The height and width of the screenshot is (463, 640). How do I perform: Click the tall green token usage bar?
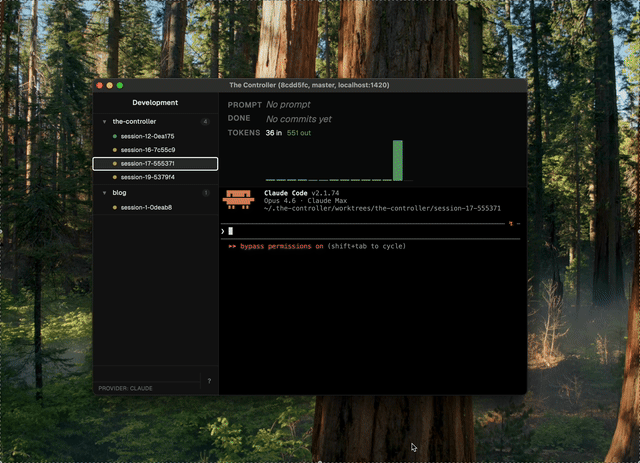(398, 160)
